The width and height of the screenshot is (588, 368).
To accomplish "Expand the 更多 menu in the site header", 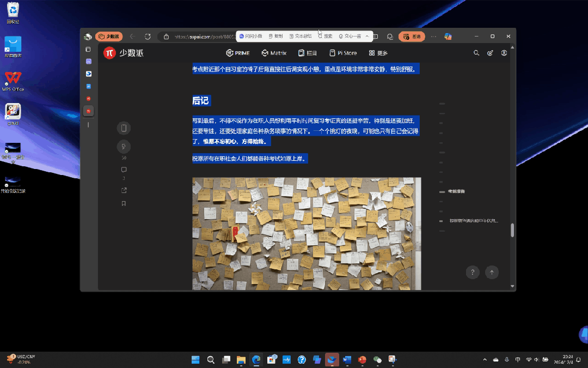I will click(378, 53).
